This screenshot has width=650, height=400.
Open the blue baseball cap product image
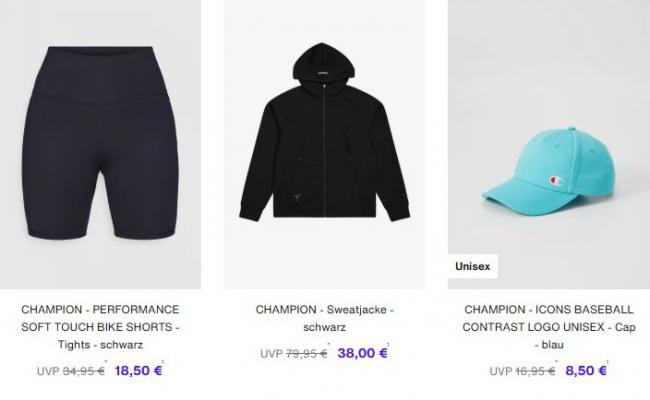(x=549, y=144)
